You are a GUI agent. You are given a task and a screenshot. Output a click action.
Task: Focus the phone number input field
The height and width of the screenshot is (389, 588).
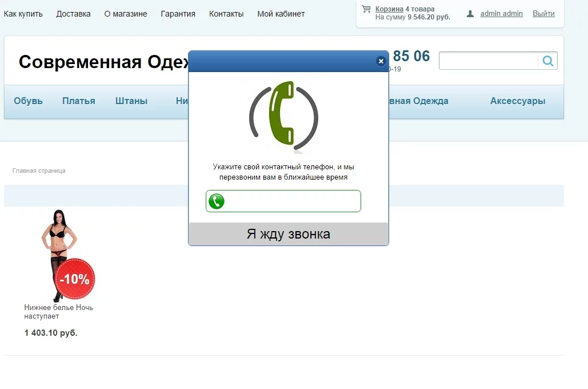(291, 201)
